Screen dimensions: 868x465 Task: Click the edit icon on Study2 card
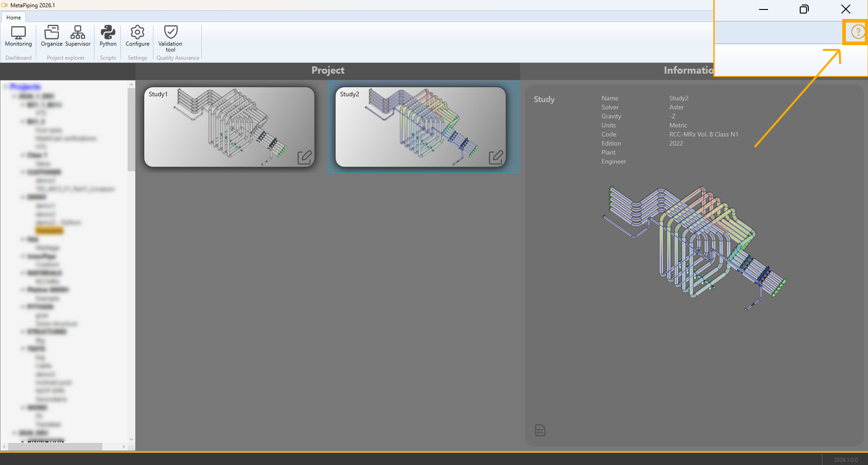coord(496,157)
